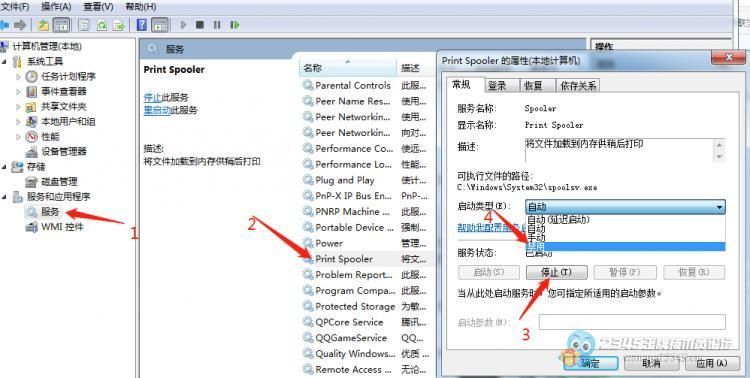Click the 本地用户和组 users icon

pos(32,122)
